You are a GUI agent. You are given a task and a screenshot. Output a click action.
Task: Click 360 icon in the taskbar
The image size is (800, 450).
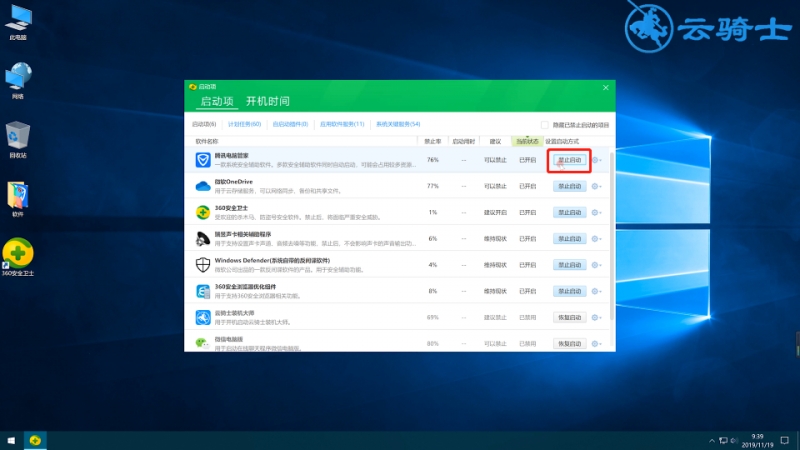35,440
